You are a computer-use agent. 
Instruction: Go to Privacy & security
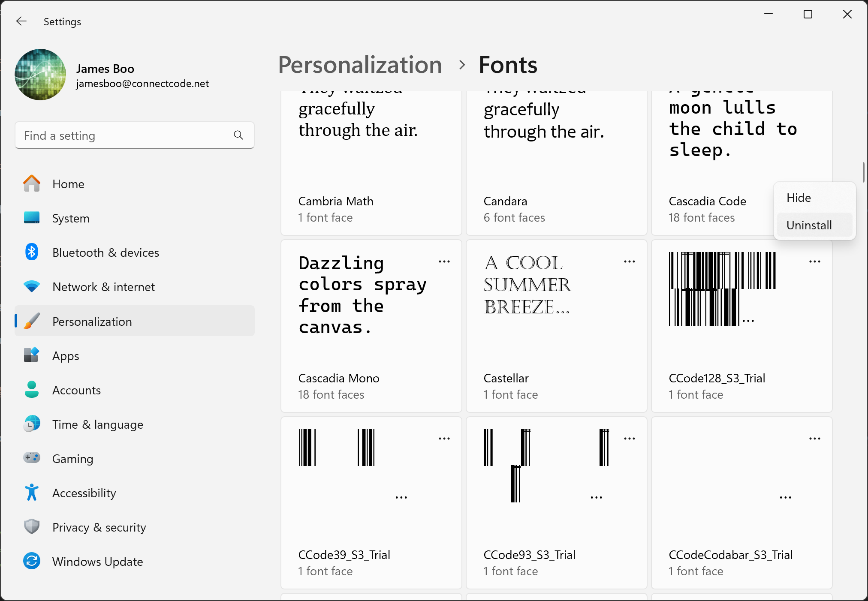coord(135,527)
